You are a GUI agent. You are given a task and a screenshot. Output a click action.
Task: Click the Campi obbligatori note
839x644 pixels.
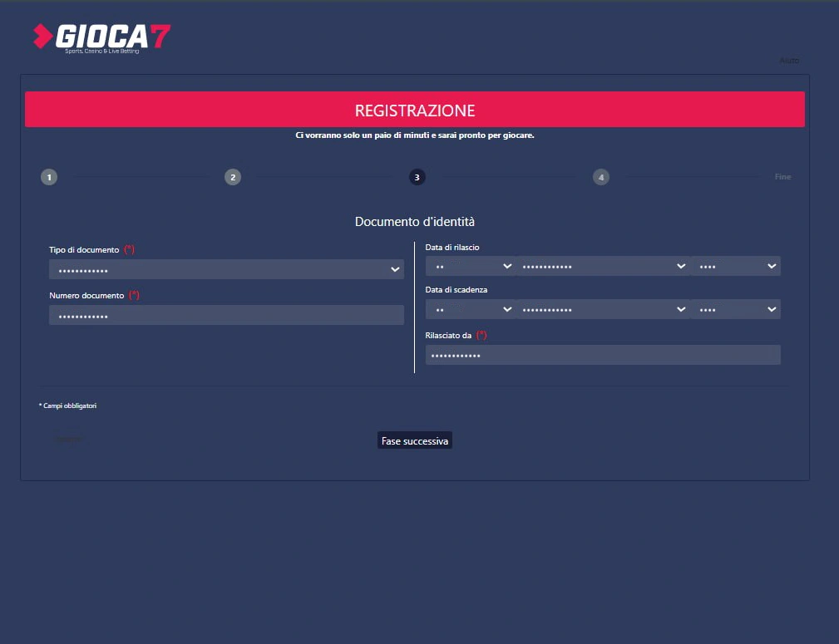(67, 406)
